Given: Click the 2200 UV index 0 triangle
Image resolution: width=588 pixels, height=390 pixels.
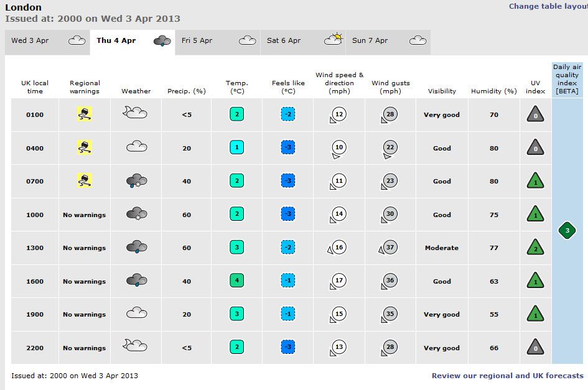Looking at the screenshot, I should point(536,348).
